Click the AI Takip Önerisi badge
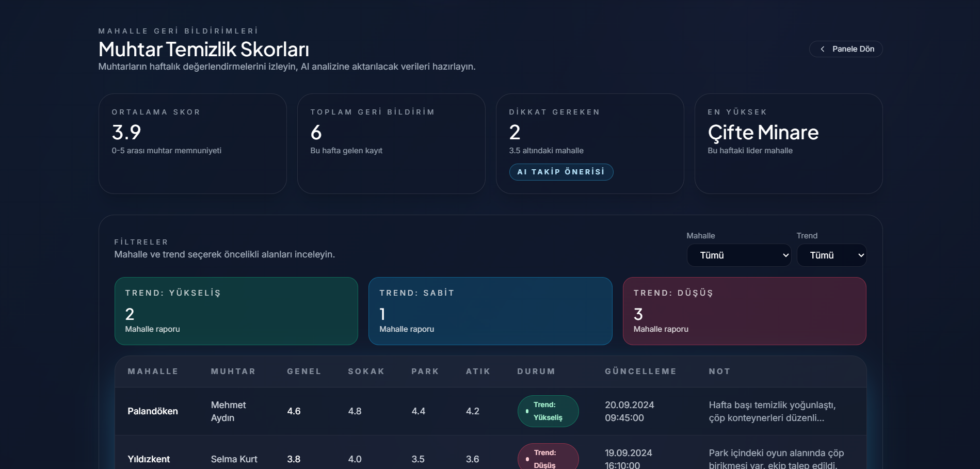Screen dimensions: 980x469 [561, 172]
